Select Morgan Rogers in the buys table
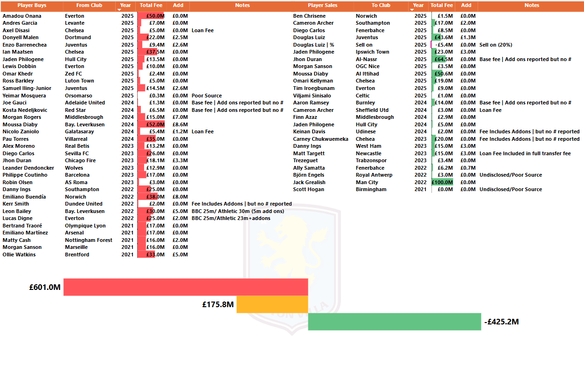This screenshot has width=584, height=392. coord(22,117)
